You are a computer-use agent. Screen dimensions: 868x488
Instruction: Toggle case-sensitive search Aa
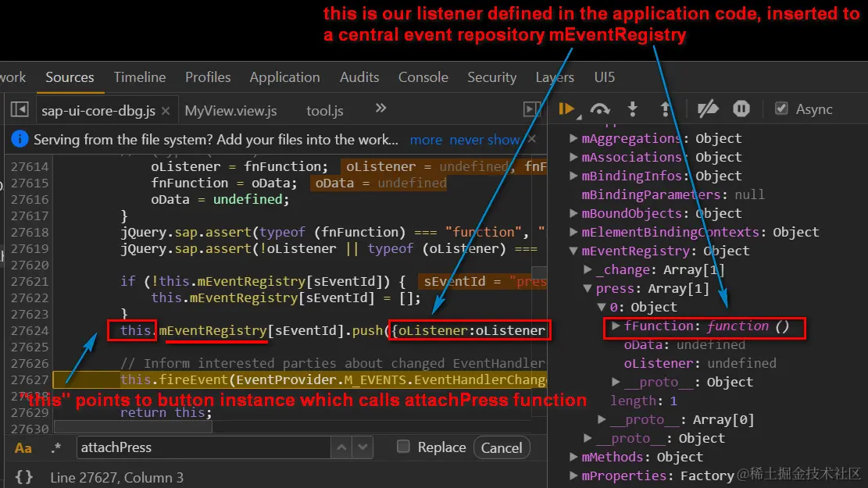tap(23, 448)
